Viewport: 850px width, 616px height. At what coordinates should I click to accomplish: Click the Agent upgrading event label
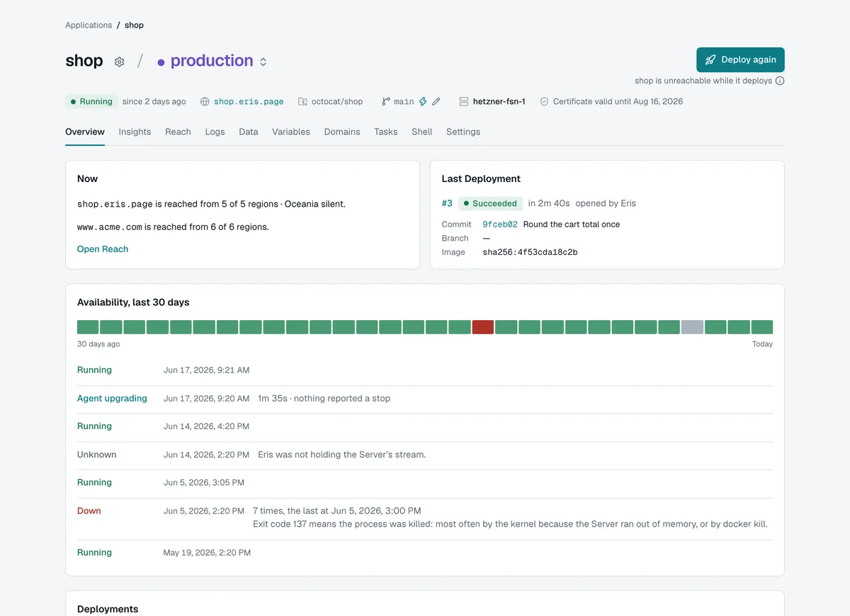point(112,398)
